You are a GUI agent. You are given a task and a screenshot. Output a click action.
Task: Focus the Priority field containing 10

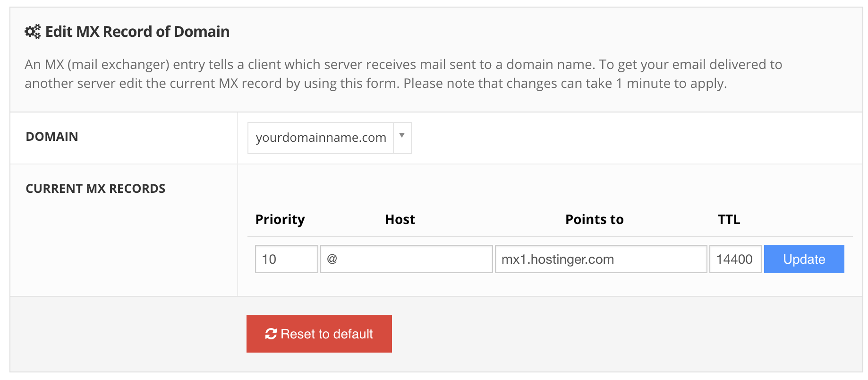coord(287,259)
